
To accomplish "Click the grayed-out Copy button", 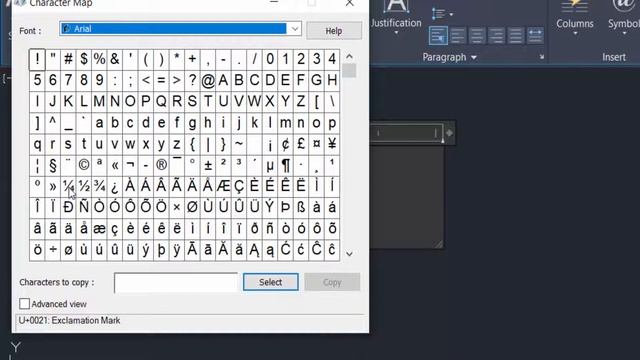I will point(332,282).
